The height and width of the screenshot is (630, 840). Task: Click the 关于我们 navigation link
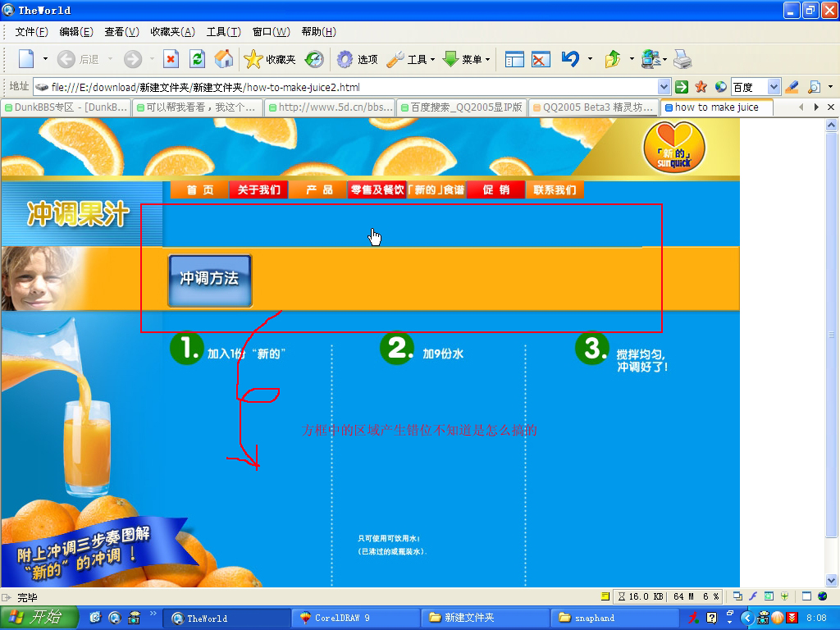[258, 189]
